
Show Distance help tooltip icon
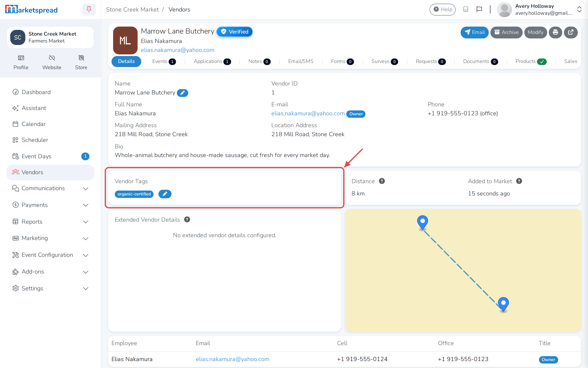[x=382, y=181]
